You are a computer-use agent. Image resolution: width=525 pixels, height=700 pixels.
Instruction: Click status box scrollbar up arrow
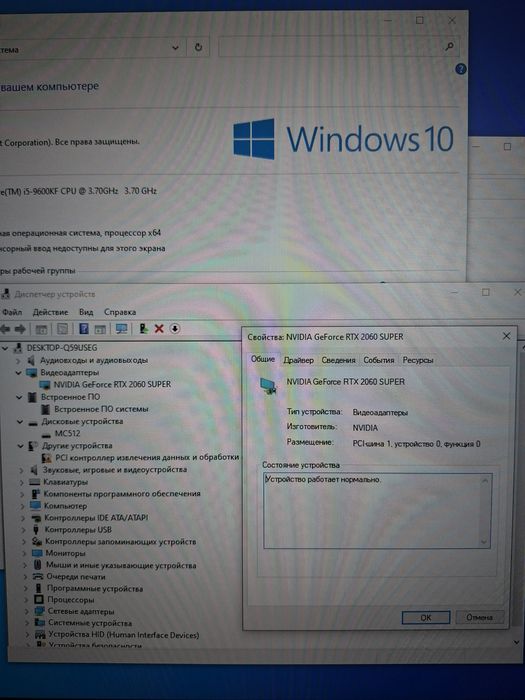tap(485, 480)
